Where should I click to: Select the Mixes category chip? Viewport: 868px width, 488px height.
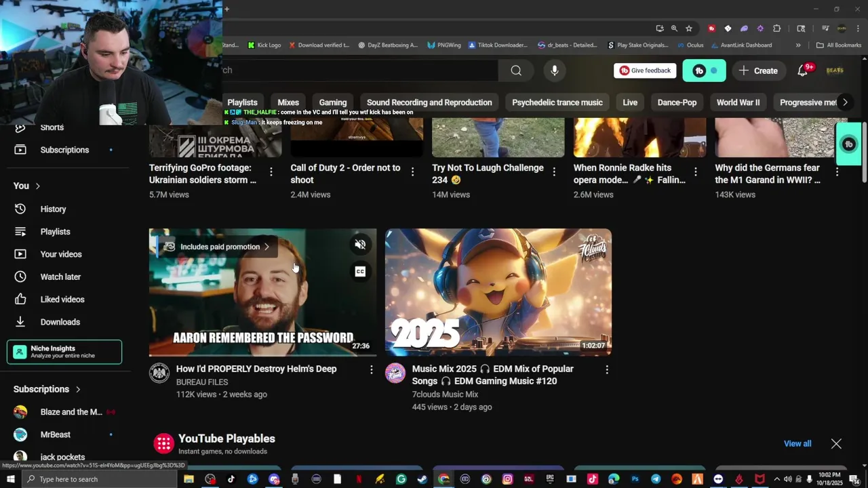[288, 102]
